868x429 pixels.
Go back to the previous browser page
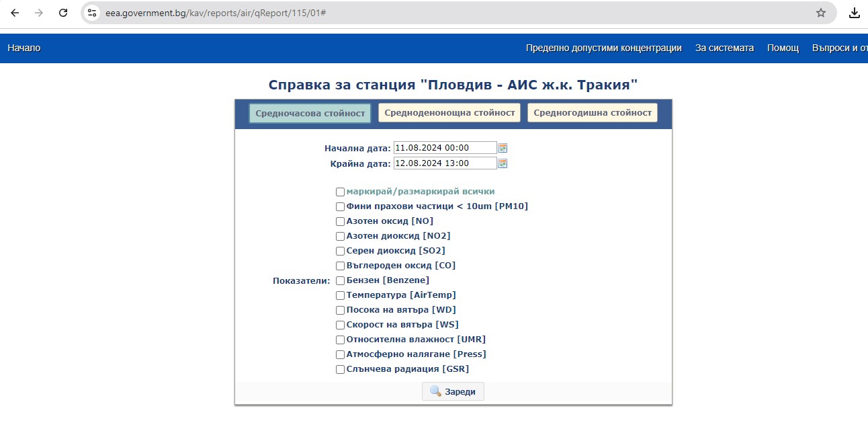pyautogui.click(x=15, y=13)
